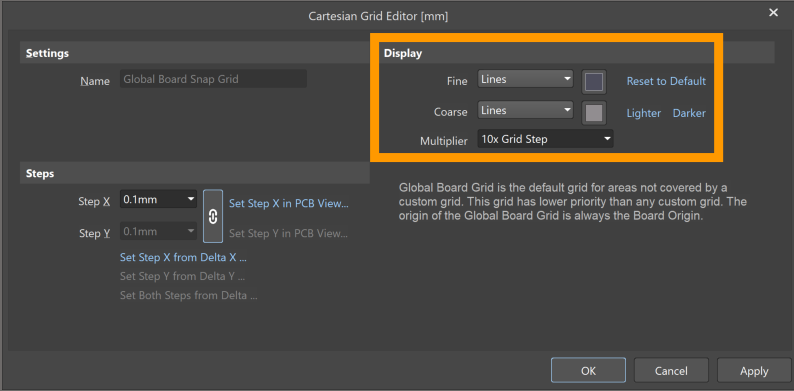Open the disabled Step Y 0.1mm dropdown

coord(158,231)
